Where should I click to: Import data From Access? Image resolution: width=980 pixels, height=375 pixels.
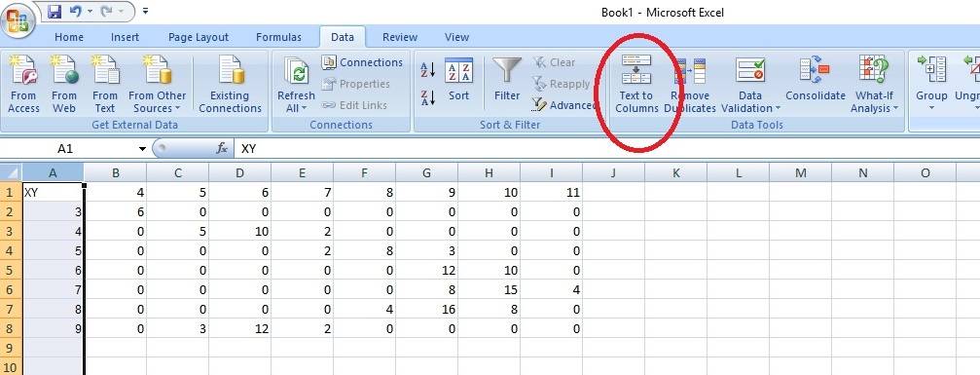click(x=23, y=85)
